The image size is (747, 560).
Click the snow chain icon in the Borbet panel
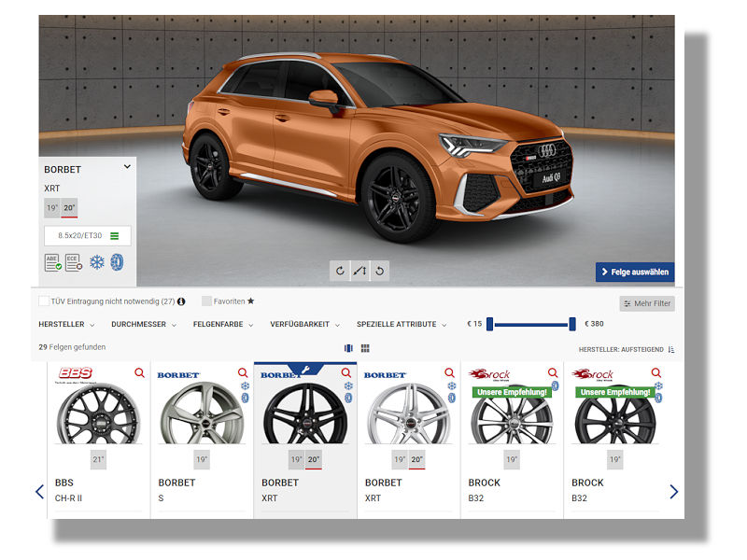(x=118, y=262)
